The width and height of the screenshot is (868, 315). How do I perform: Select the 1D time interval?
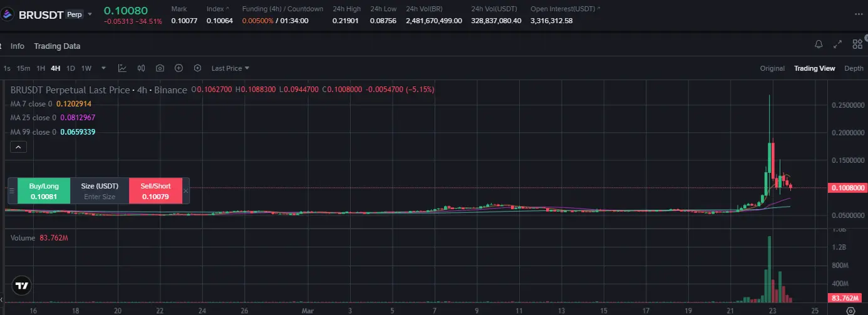[x=71, y=68]
